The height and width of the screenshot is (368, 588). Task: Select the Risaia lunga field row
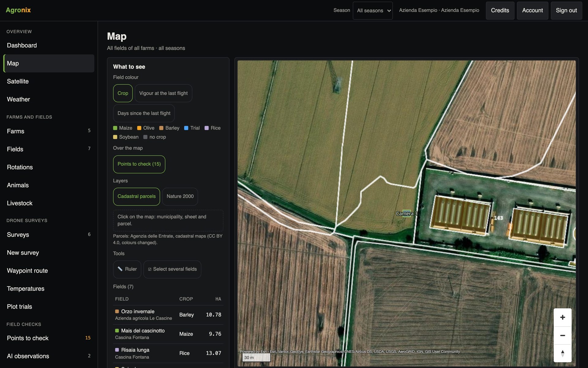click(x=168, y=353)
